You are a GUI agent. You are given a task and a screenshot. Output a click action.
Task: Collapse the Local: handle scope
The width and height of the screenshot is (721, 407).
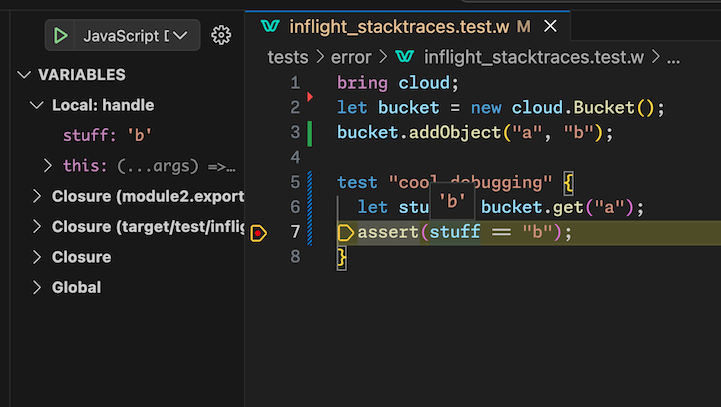pos(38,105)
